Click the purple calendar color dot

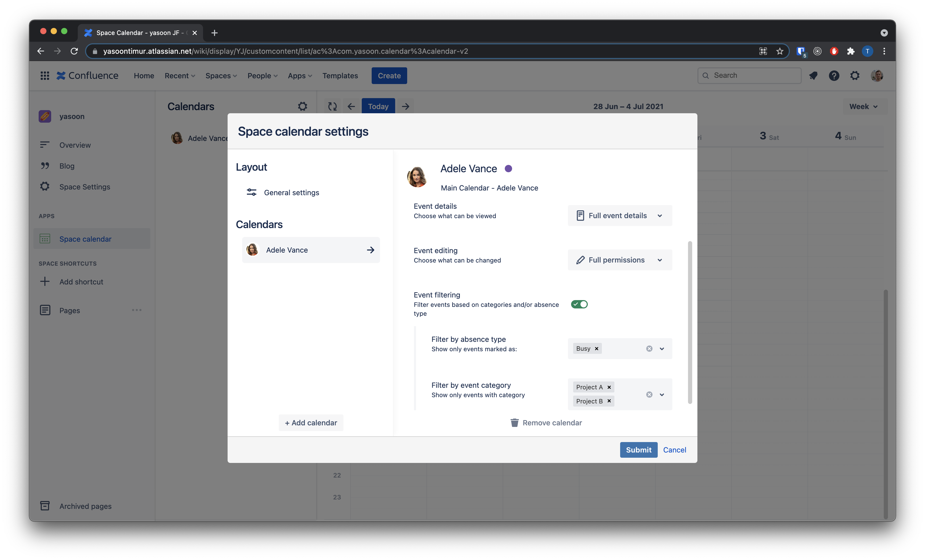(508, 169)
